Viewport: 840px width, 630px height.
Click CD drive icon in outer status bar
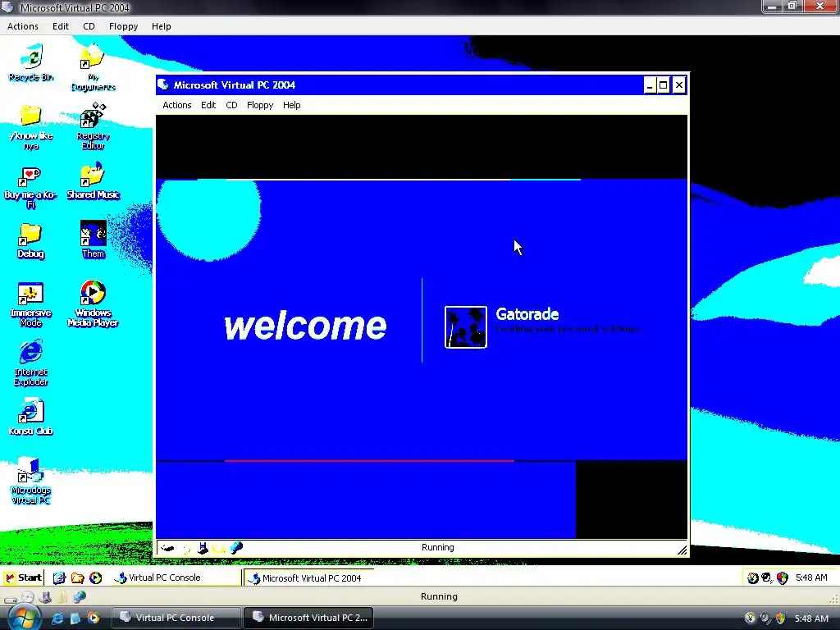pos(27,597)
